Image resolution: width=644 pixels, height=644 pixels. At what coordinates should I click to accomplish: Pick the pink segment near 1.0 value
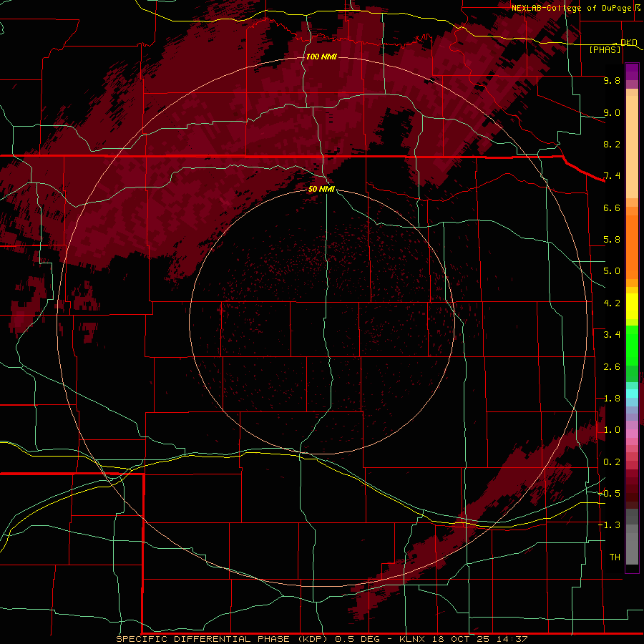(632, 434)
